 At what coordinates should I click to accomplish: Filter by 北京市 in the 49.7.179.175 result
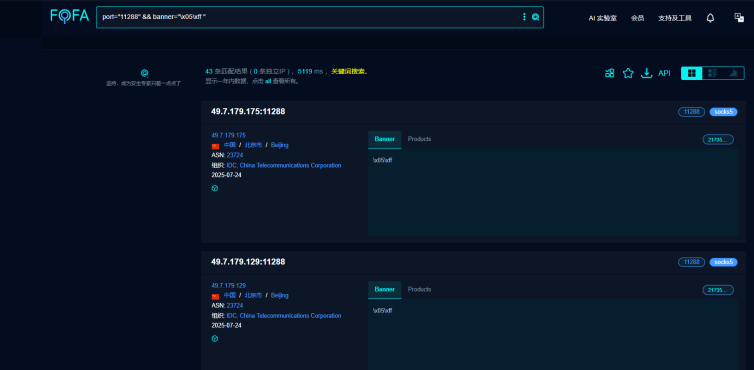click(253, 145)
